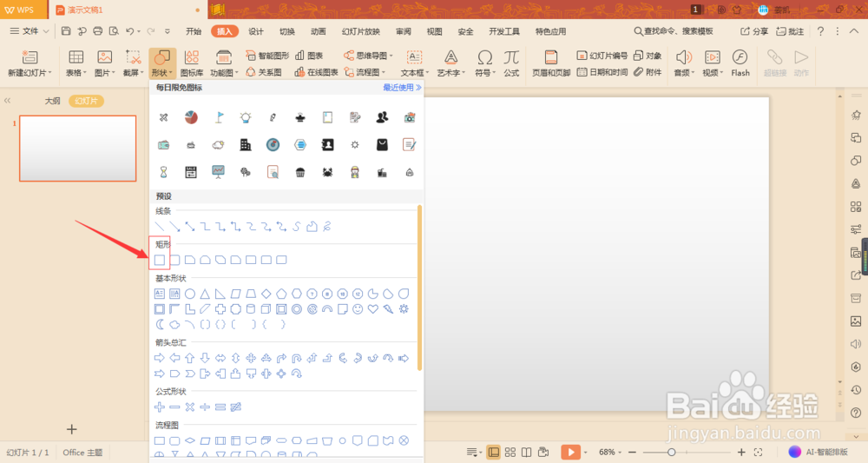The image size is (868, 463).
Task: Insert the flag free icon
Action: coord(219,117)
